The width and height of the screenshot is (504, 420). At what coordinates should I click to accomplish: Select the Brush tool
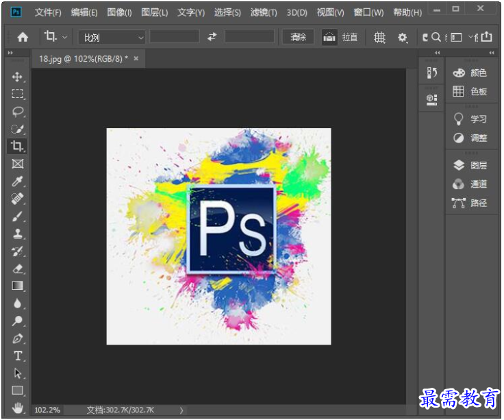(x=17, y=216)
